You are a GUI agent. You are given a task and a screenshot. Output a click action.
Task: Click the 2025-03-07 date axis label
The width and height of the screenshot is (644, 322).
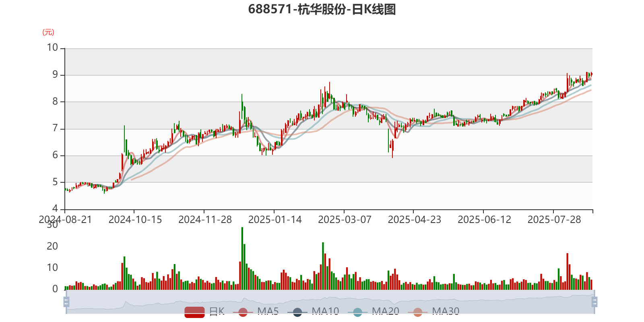[x=345, y=220]
